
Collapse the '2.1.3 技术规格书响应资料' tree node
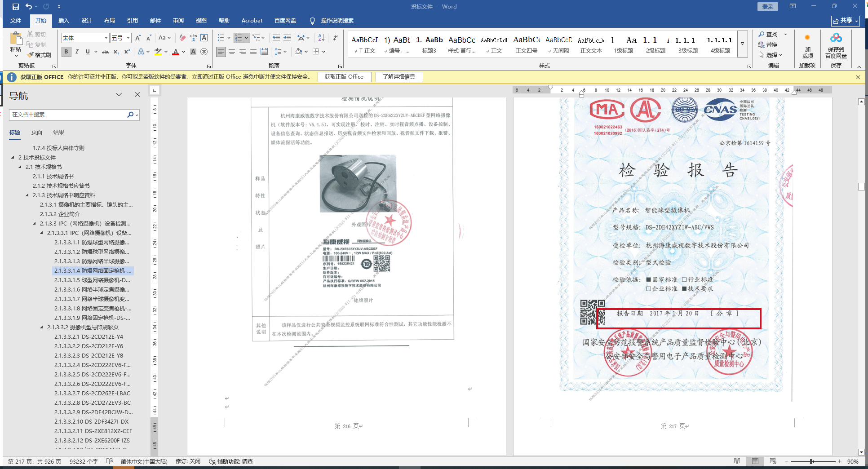click(27, 195)
